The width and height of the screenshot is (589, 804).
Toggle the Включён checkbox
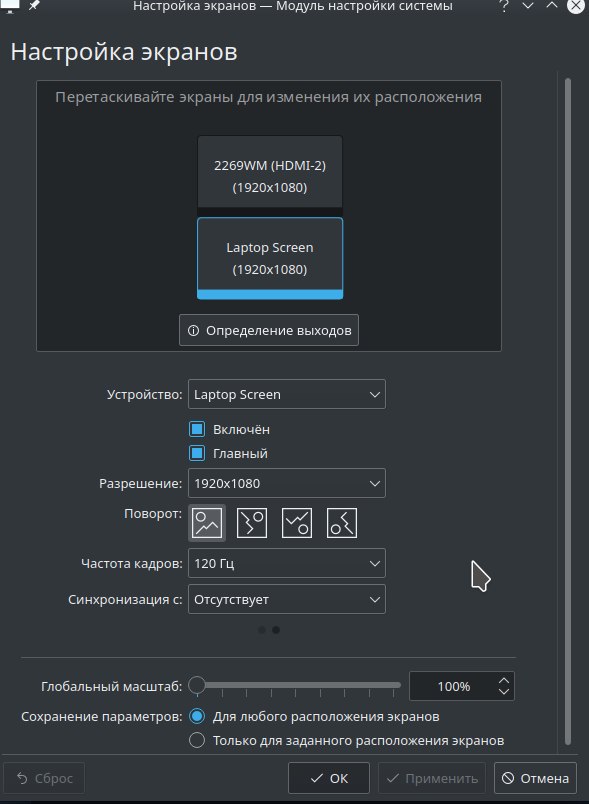197,429
